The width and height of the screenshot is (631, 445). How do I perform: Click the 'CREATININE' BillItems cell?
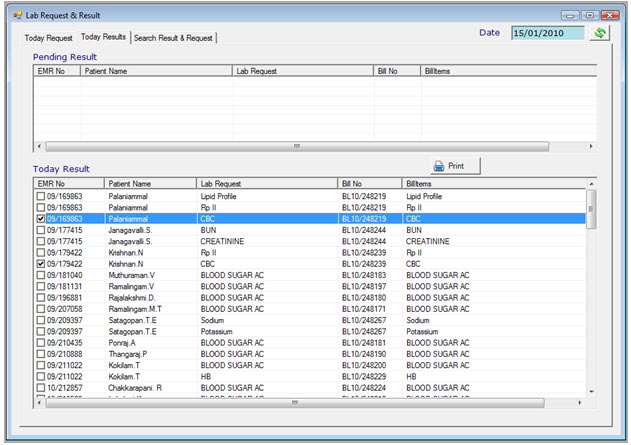pyautogui.click(x=428, y=241)
